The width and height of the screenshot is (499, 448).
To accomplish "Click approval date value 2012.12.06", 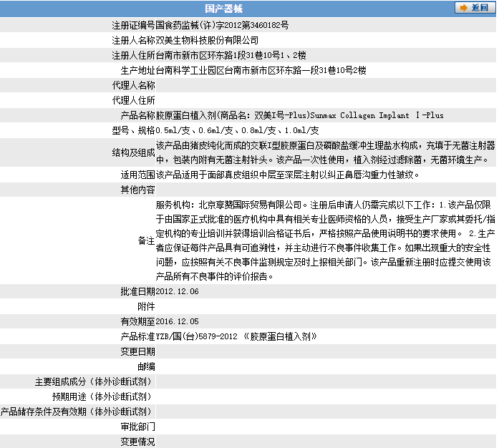I will (177, 291).
